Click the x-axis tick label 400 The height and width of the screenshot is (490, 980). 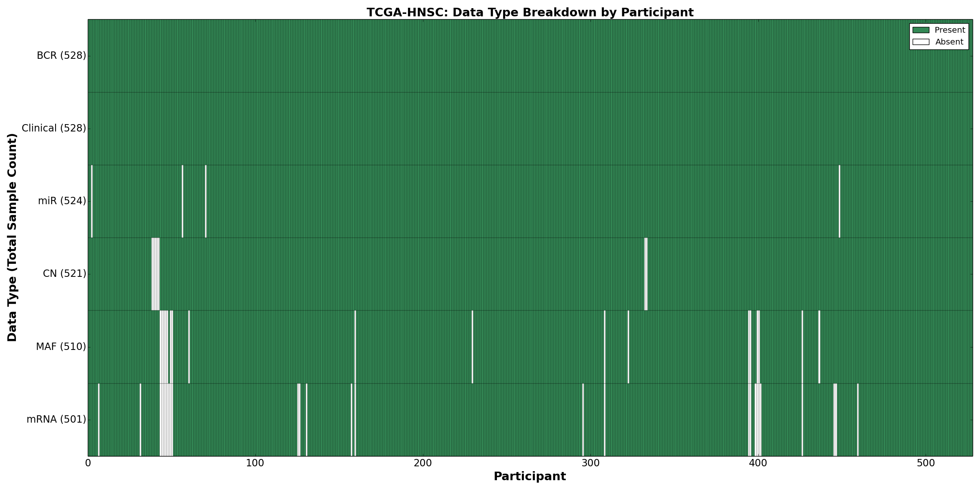[x=757, y=463]
